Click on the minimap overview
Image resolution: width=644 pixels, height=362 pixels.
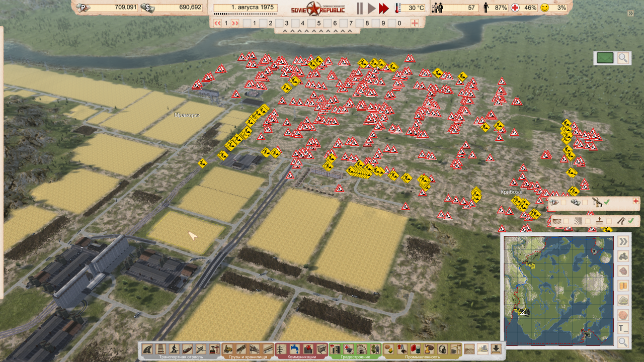559,290
